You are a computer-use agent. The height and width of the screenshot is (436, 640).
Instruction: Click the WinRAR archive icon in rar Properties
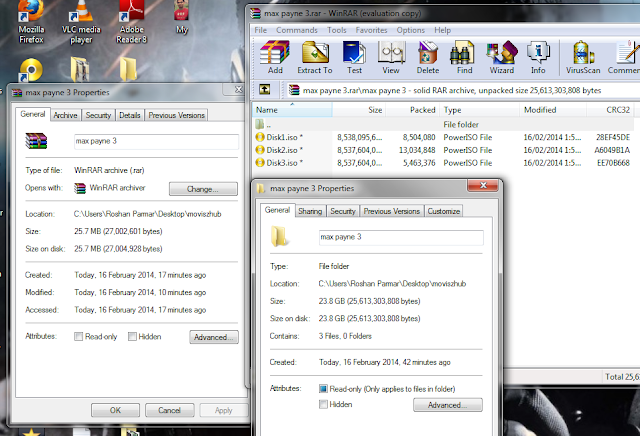coord(36,141)
